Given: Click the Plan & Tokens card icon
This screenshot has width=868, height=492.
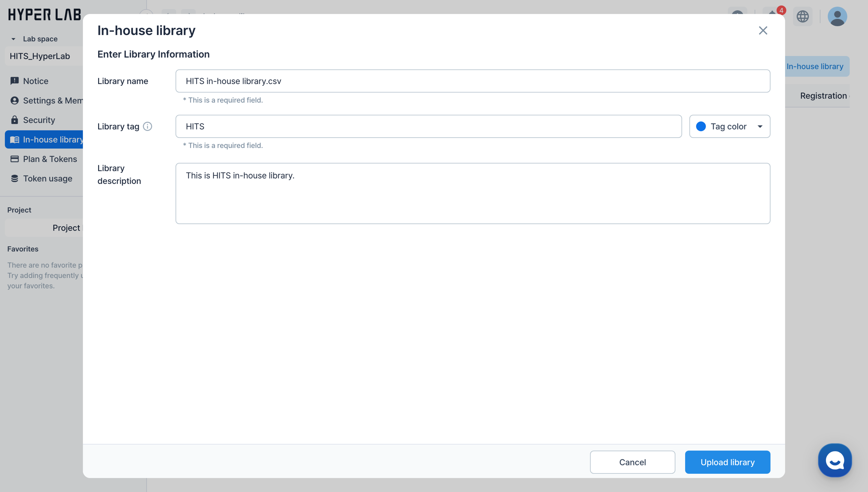Looking at the screenshot, I should [15, 159].
